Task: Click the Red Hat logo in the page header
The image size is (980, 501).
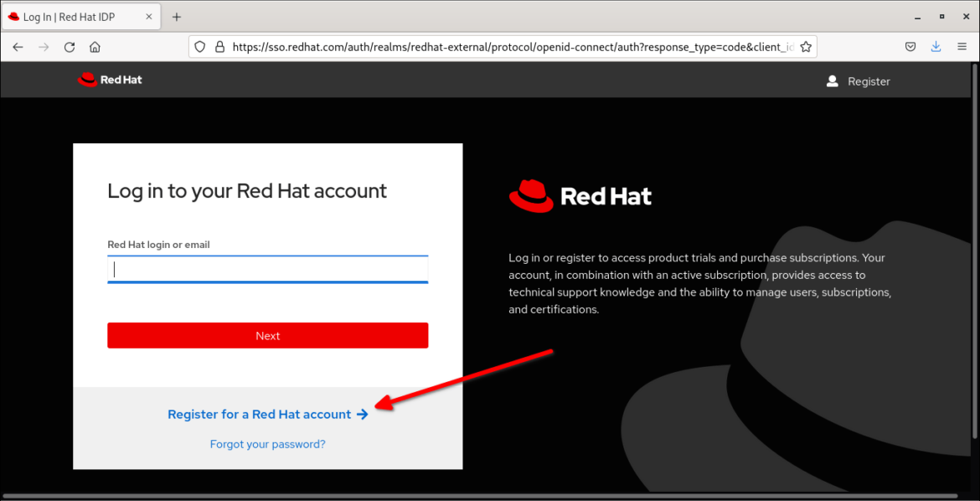Action: [x=109, y=80]
